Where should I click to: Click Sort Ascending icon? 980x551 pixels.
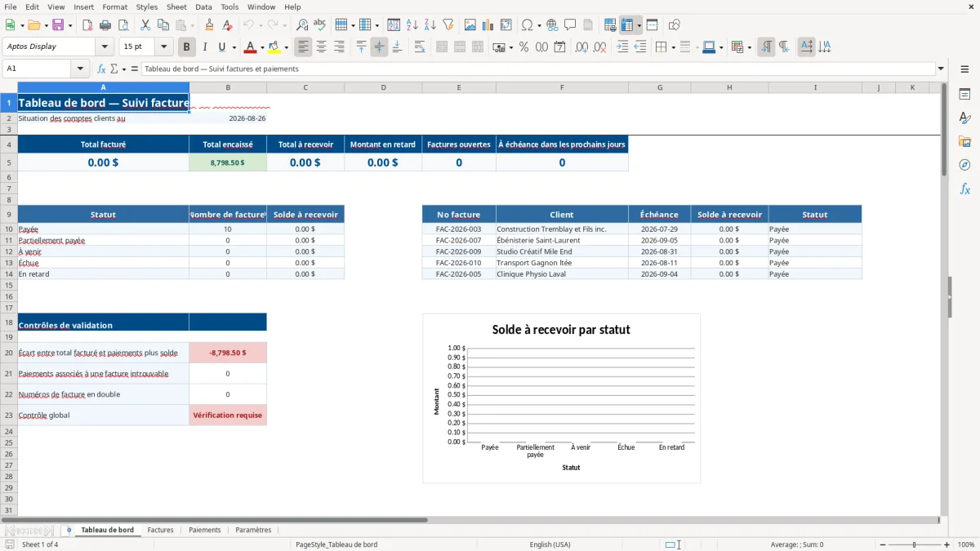(x=412, y=25)
